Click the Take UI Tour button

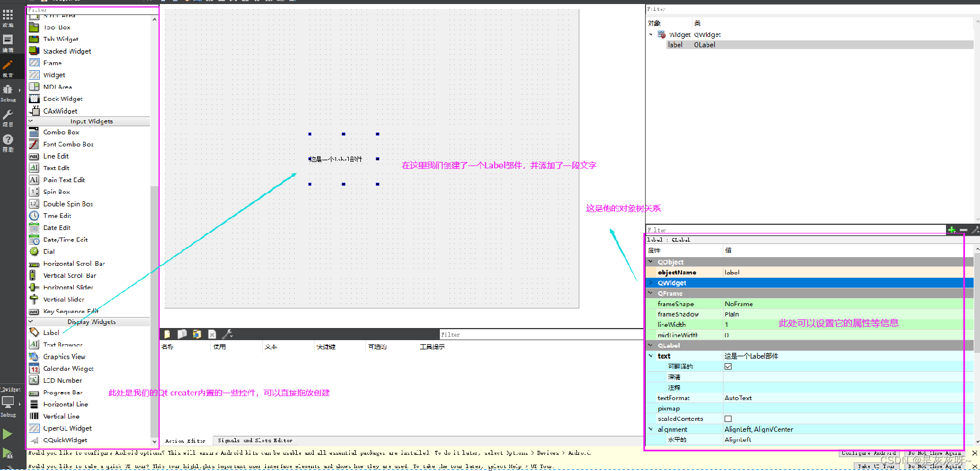pos(876,466)
